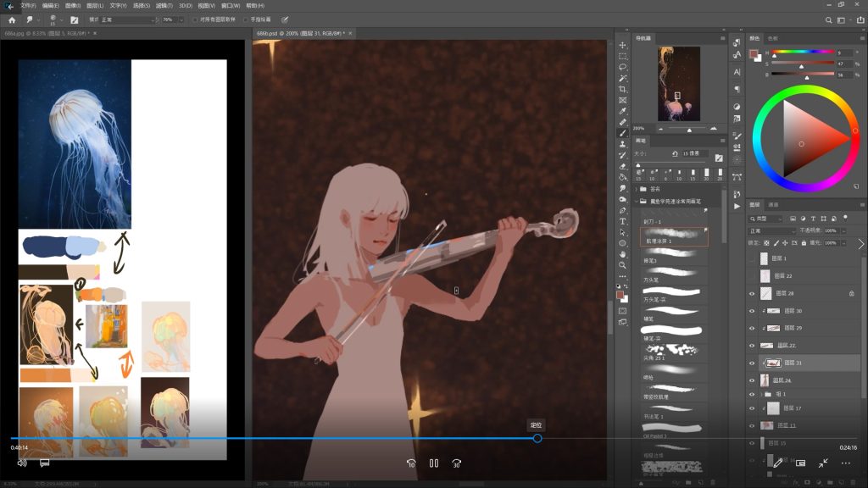Pause the video playback
868x488 pixels.
[x=433, y=463]
